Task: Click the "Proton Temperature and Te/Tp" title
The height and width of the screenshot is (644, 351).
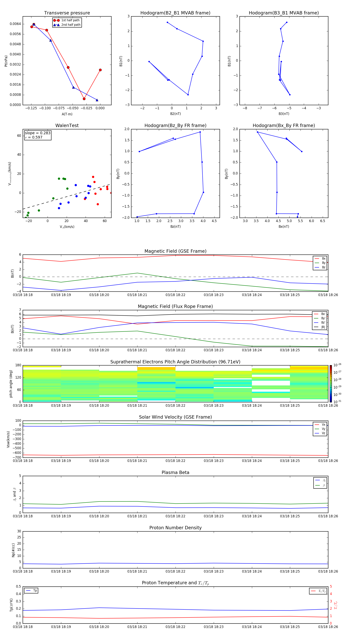Action: pyautogui.click(x=175, y=583)
